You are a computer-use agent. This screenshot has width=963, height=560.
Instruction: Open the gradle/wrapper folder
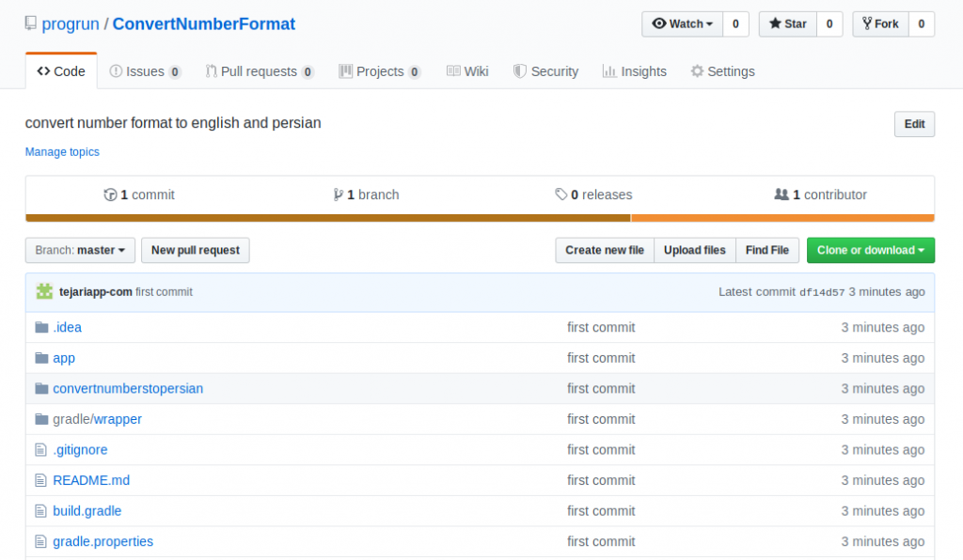pos(97,420)
